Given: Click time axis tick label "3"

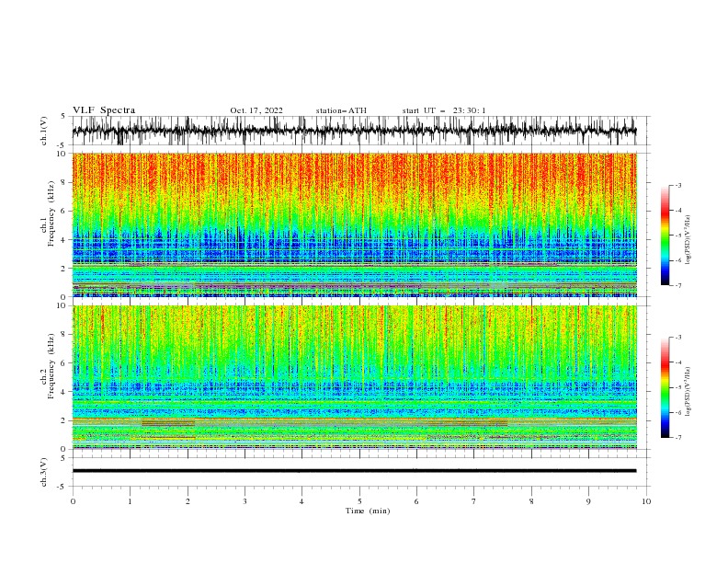Looking at the screenshot, I should [x=245, y=501].
